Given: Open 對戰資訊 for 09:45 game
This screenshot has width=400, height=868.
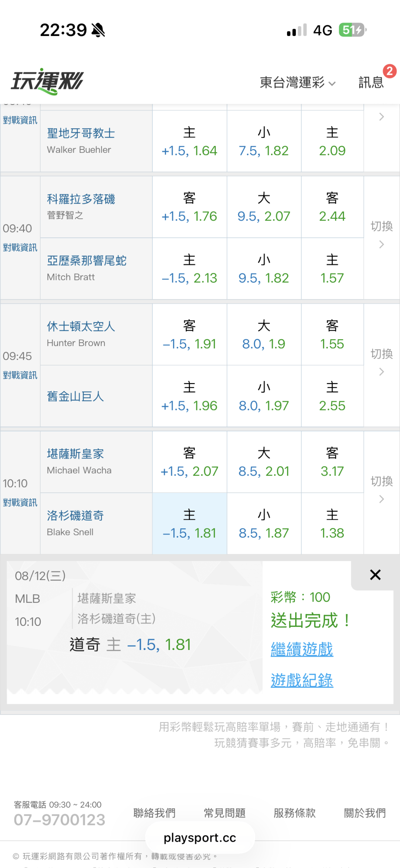Looking at the screenshot, I should (20, 375).
